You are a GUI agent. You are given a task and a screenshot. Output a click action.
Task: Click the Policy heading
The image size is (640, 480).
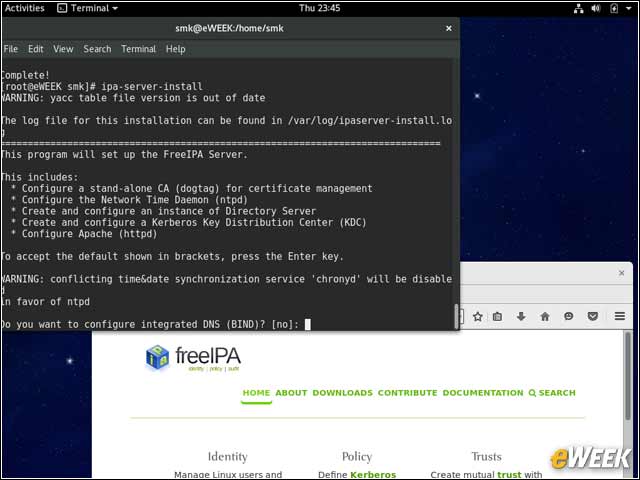(357, 456)
